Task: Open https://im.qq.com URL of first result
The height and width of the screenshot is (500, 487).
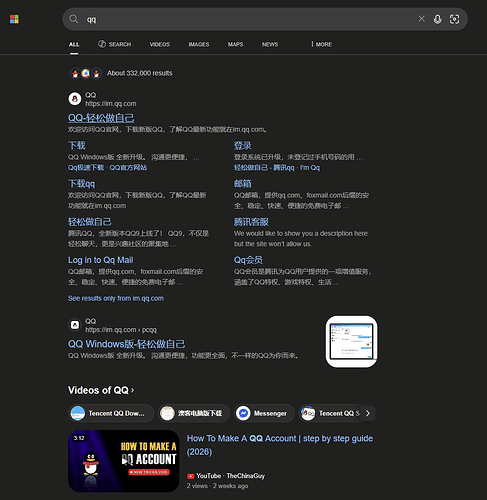Action: point(111,104)
